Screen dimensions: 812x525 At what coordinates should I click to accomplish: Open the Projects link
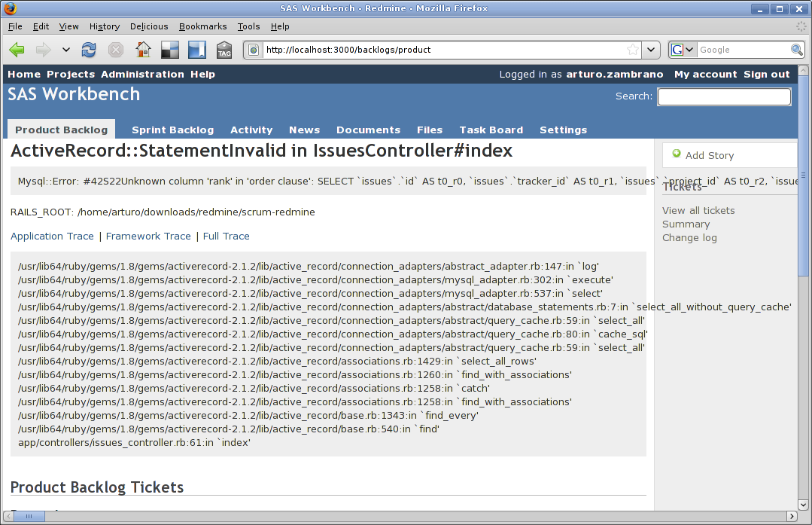[x=71, y=74]
